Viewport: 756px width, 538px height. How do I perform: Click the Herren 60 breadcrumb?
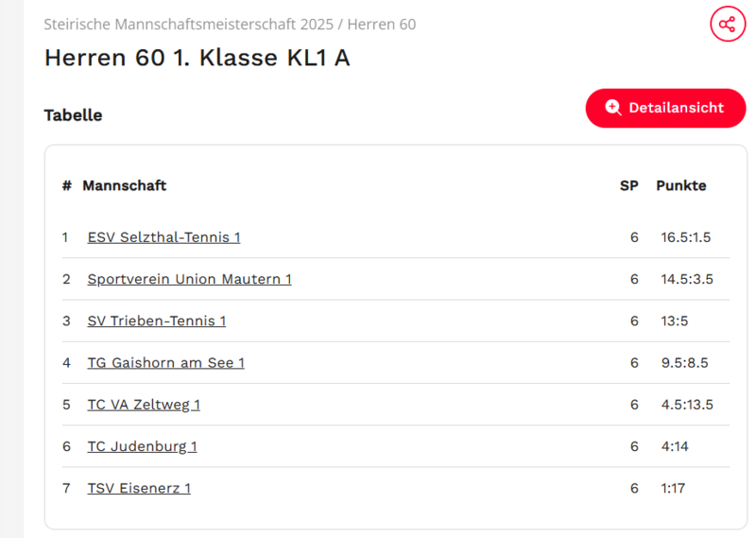(382, 25)
